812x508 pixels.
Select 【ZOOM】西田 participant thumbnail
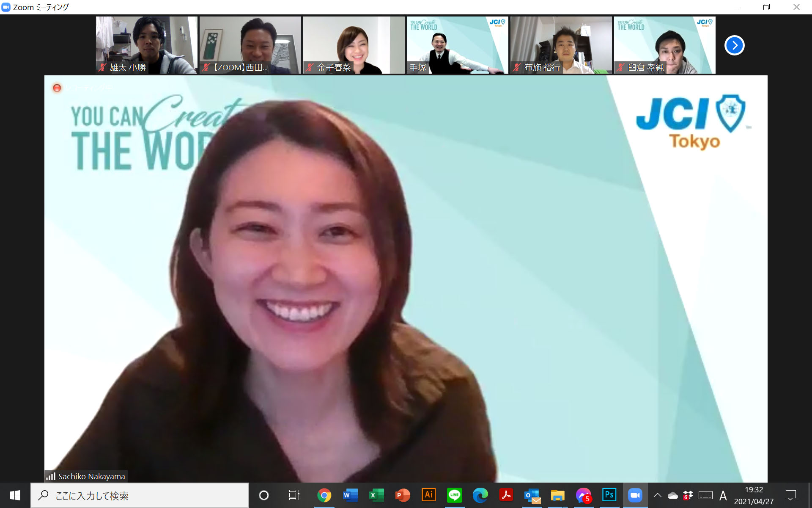250,45
